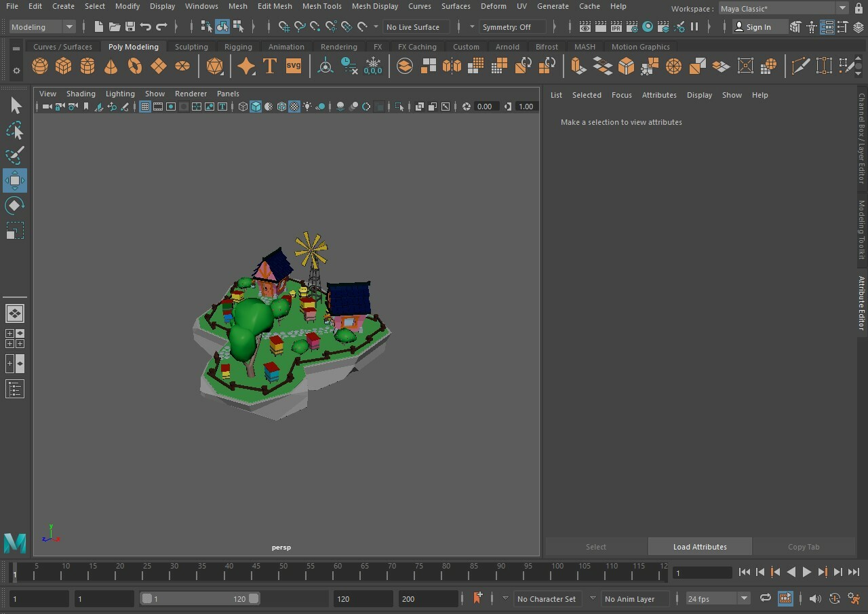
Task: Click the Undo arrow icon
Action: (145, 27)
